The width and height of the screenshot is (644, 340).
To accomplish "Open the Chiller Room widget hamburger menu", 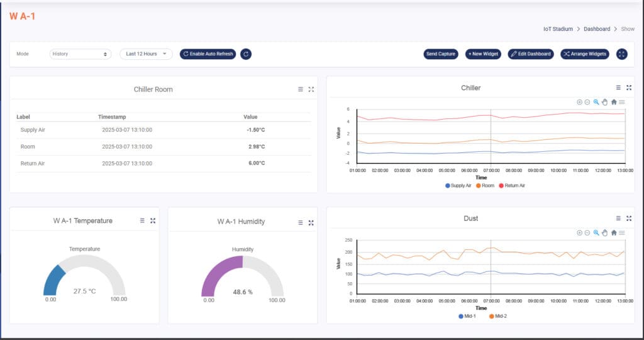I will coord(301,89).
